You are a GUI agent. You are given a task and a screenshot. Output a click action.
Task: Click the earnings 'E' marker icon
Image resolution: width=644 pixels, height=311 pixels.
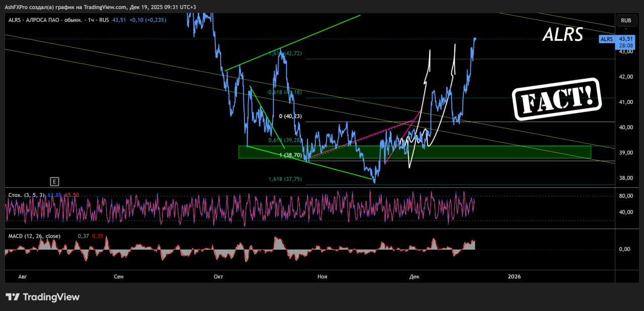[x=54, y=181]
